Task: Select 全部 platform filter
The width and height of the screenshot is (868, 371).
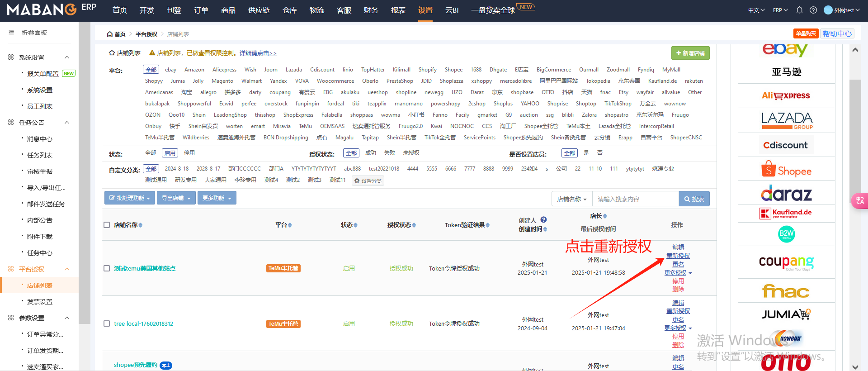Action: pyautogui.click(x=151, y=70)
